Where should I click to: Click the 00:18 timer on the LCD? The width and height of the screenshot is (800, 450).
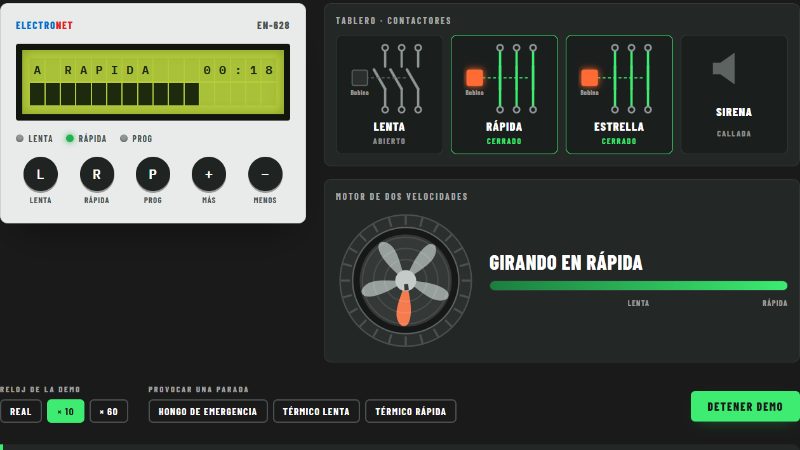click(x=238, y=70)
